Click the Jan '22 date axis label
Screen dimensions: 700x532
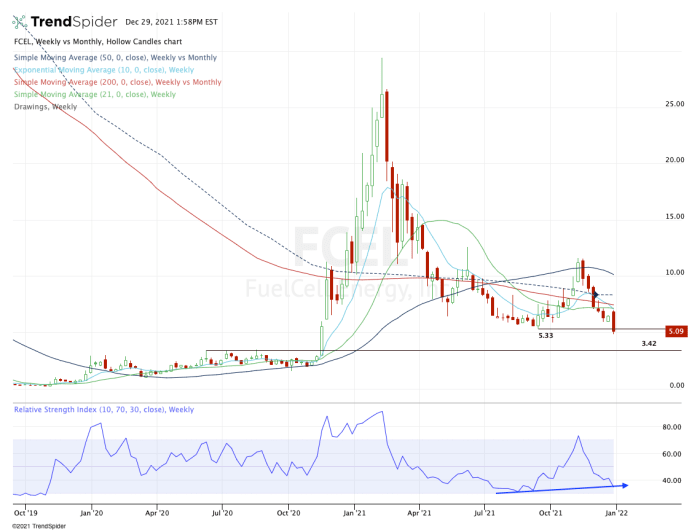(616, 513)
